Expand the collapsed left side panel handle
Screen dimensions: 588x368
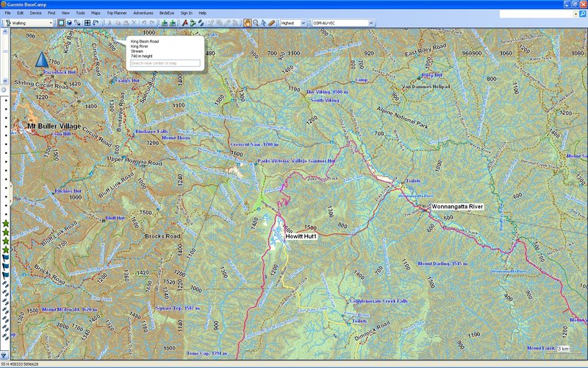tap(10, 194)
